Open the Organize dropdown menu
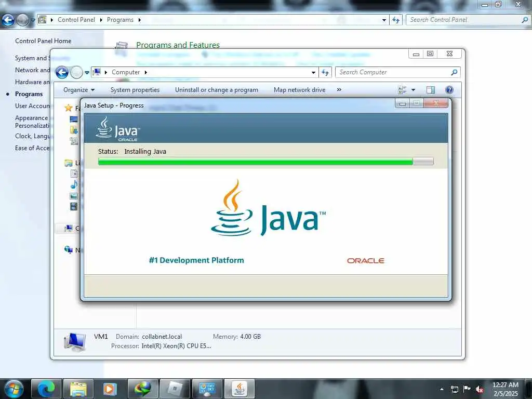The height and width of the screenshot is (399, 532). [x=79, y=90]
